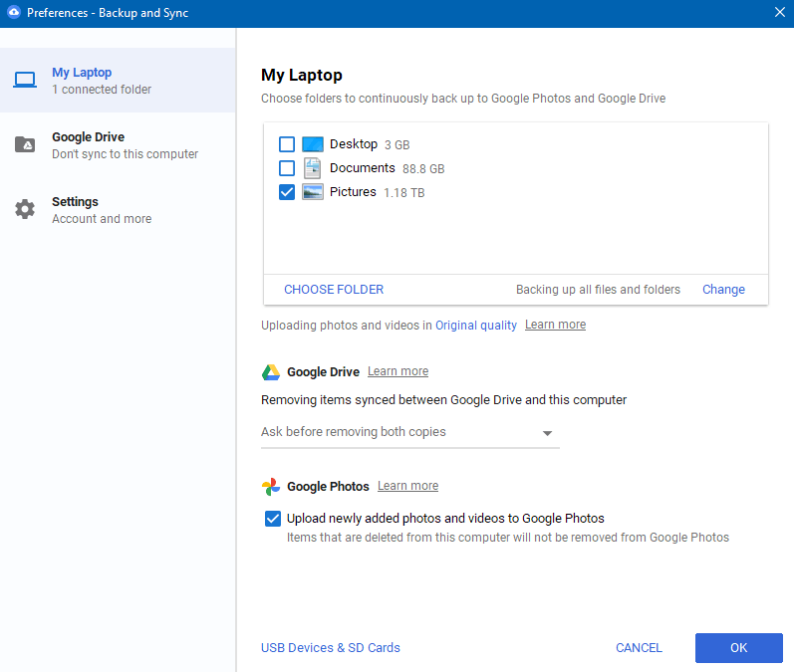The height and width of the screenshot is (672, 794).
Task: Uncheck the Pictures folder checkbox
Action: [287, 192]
